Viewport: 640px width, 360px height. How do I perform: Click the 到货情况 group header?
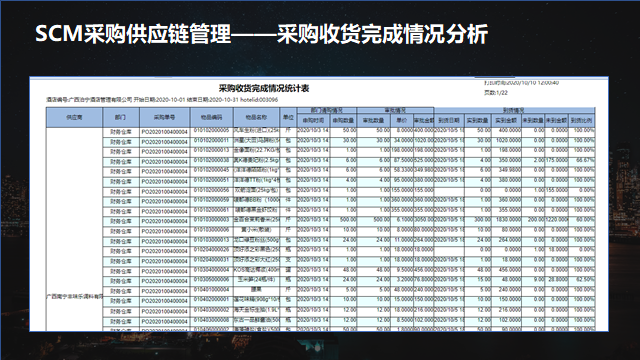(514, 110)
